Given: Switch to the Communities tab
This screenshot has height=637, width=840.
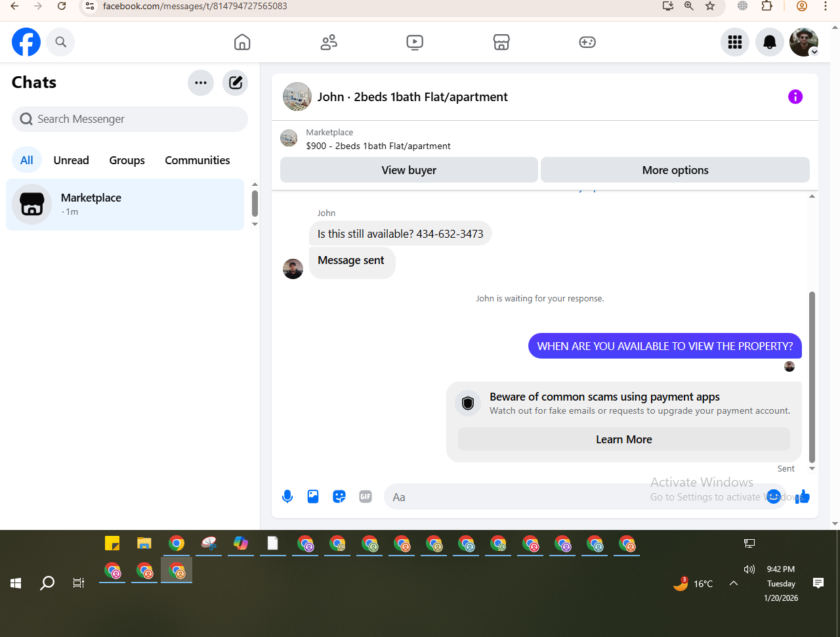Looking at the screenshot, I should point(198,160).
